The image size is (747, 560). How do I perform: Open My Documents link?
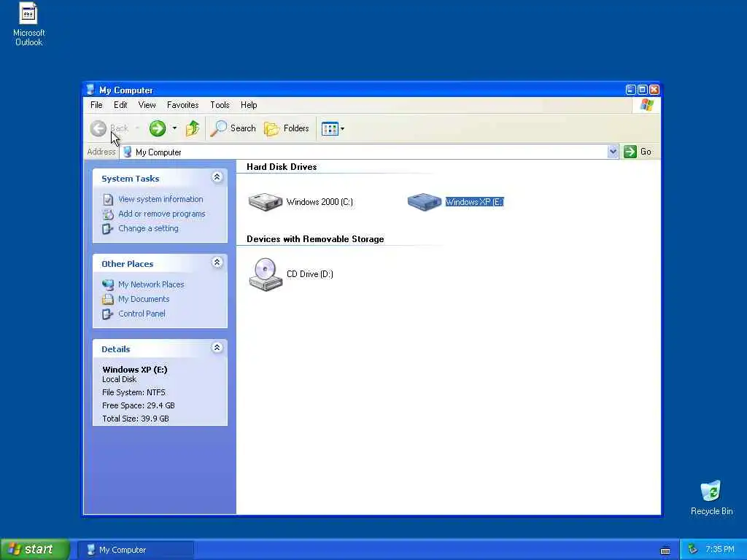pyautogui.click(x=144, y=299)
